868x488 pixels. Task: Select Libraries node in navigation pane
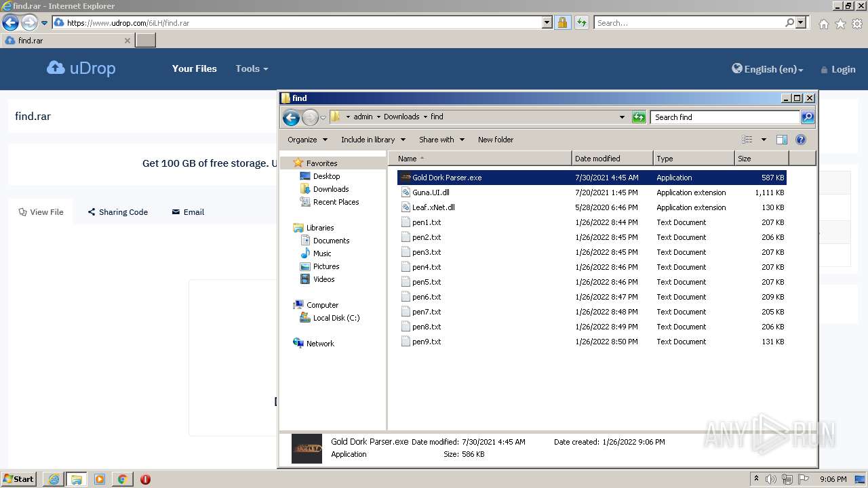319,228
